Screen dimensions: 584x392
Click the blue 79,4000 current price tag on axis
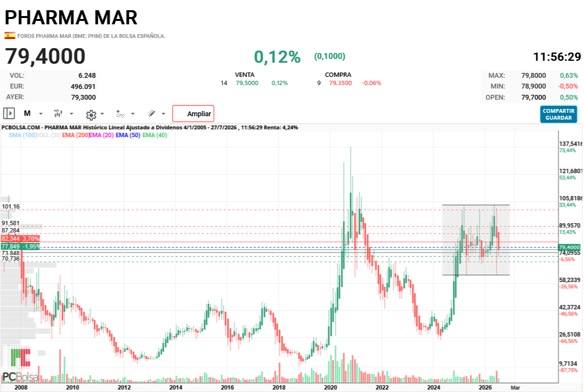569,248
